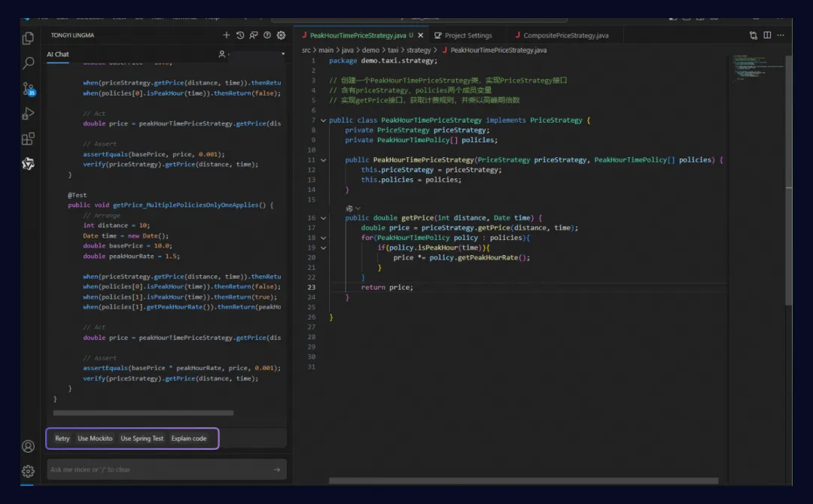Expand the chevron beside inline Lingma icon
The height and width of the screenshot is (504, 813).
(x=358, y=208)
